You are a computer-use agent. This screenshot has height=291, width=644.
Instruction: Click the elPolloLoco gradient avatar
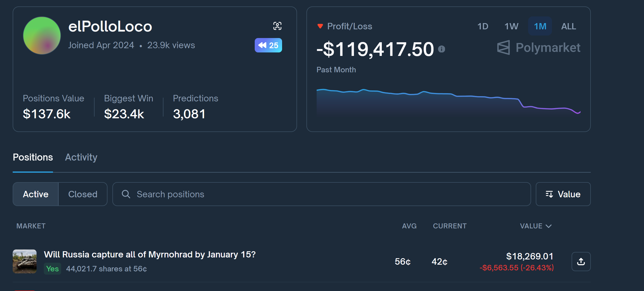click(42, 36)
